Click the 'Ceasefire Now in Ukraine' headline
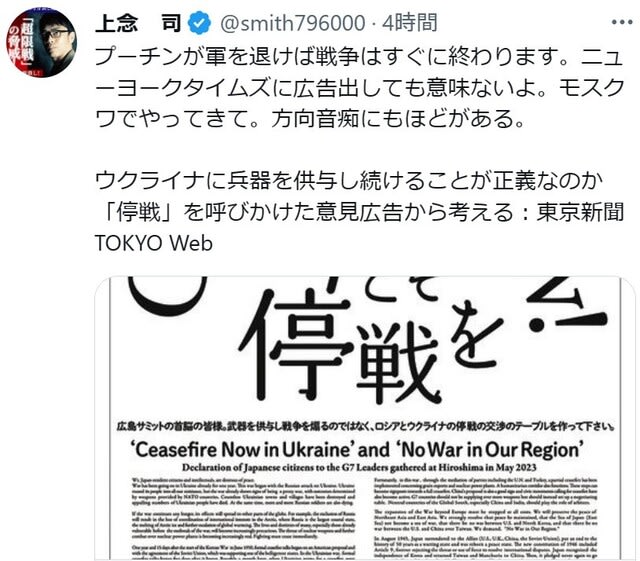 tap(356, 450)
